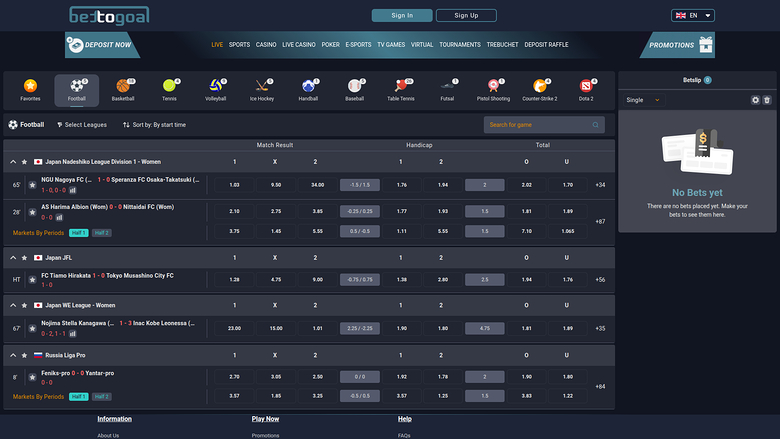
Task: Collapse Japan Nadeshiko League Division 1 section
Action: pos(13,162)
